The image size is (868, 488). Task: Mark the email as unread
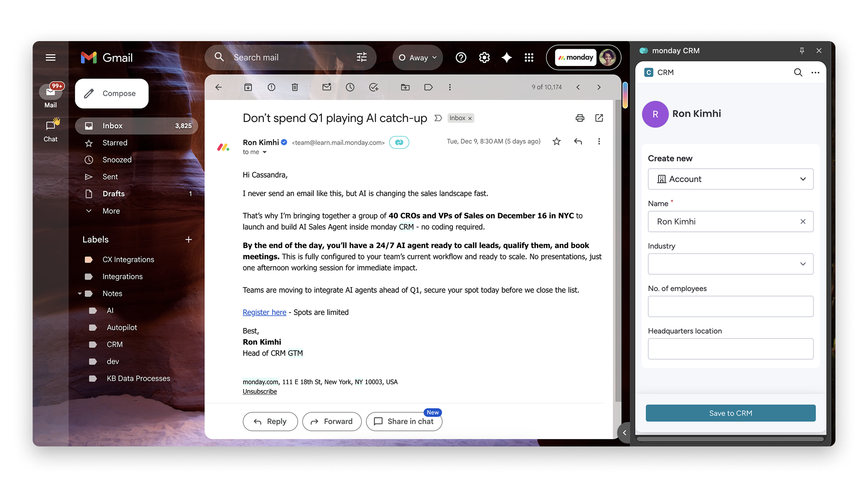326,87
